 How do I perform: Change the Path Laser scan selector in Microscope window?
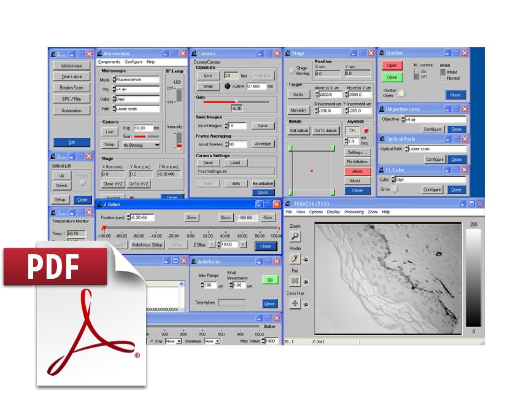(114, 109)
